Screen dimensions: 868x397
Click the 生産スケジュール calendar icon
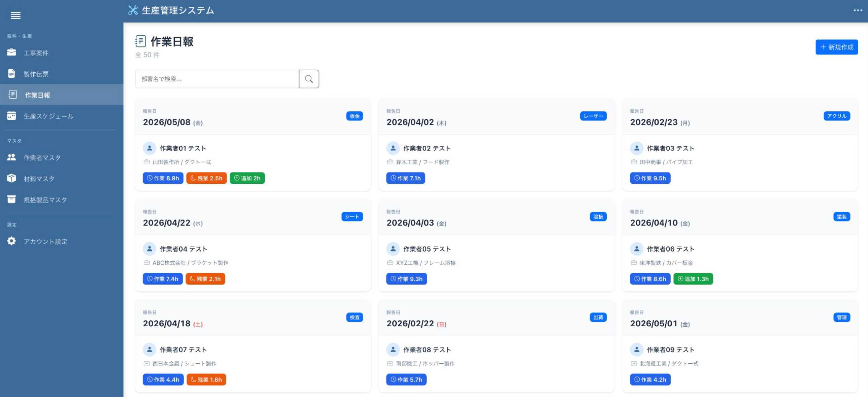coord(11,116)
